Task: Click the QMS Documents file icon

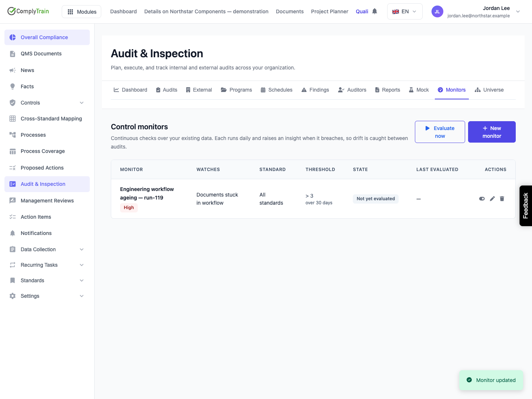Action: [13, 54]
